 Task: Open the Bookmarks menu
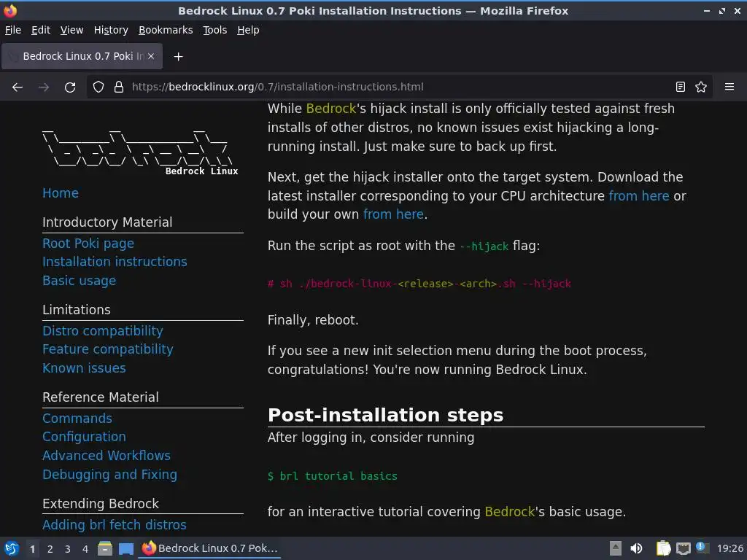166,30
